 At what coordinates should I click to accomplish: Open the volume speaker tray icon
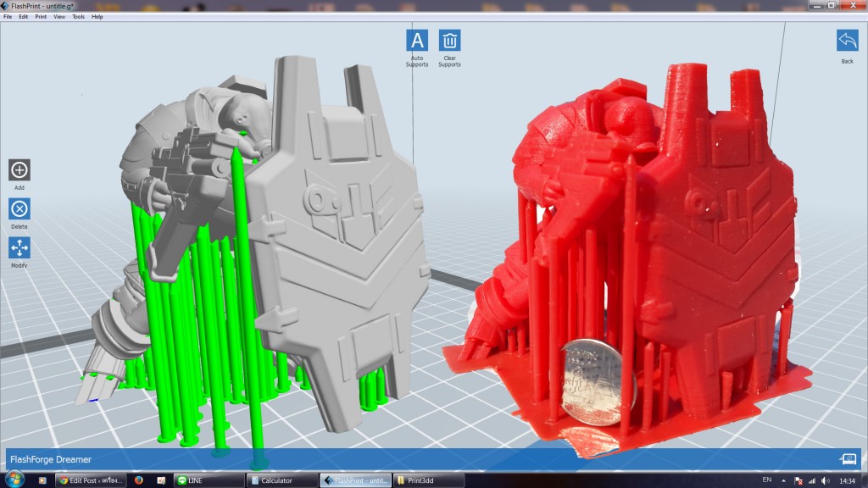pyautogui.click(x=826, y=480)
